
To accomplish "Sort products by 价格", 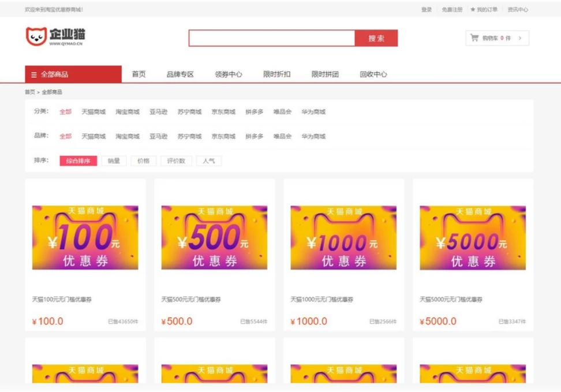I will click(143, 161).
